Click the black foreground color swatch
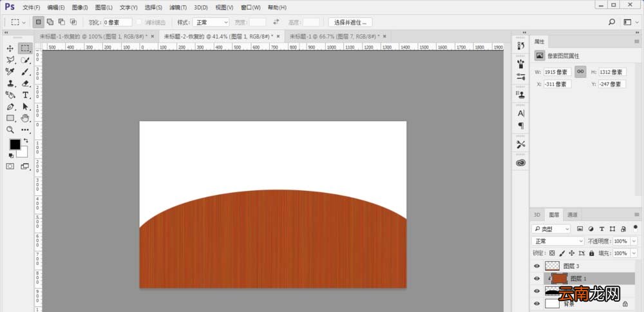This screenshot has width=644, height=312. pyautogui.click(x=15, y=144)
